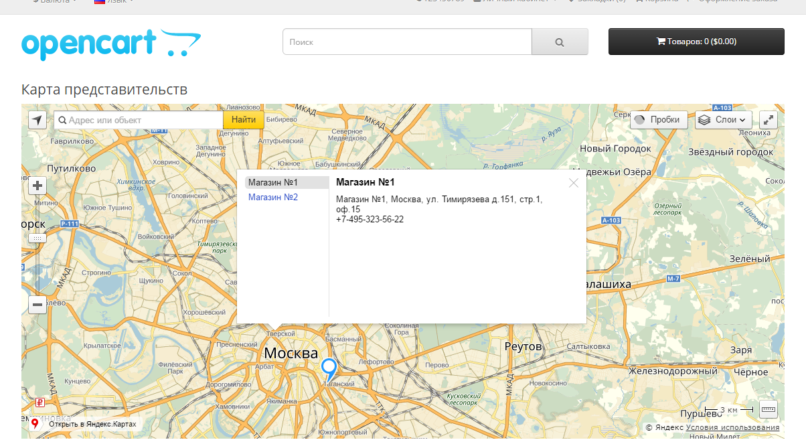Image resolution: width=806 pixels, height=440 pixels.
Task: Click the phone number +7-495-323-56-22
Action: [370, 219]
